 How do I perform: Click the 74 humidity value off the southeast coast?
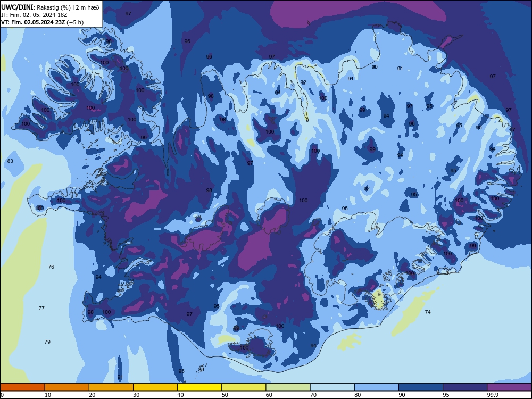pyautogui.click(x=428, y=312)
